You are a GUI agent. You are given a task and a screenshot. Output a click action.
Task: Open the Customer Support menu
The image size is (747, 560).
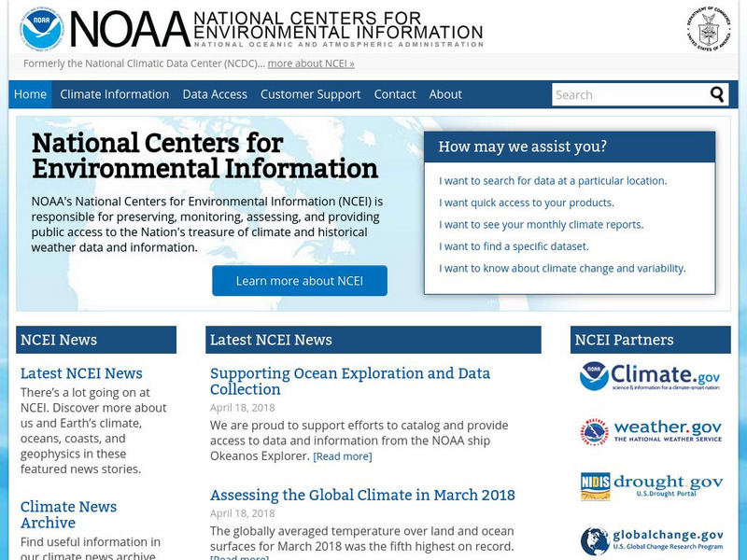click(311, 94)
